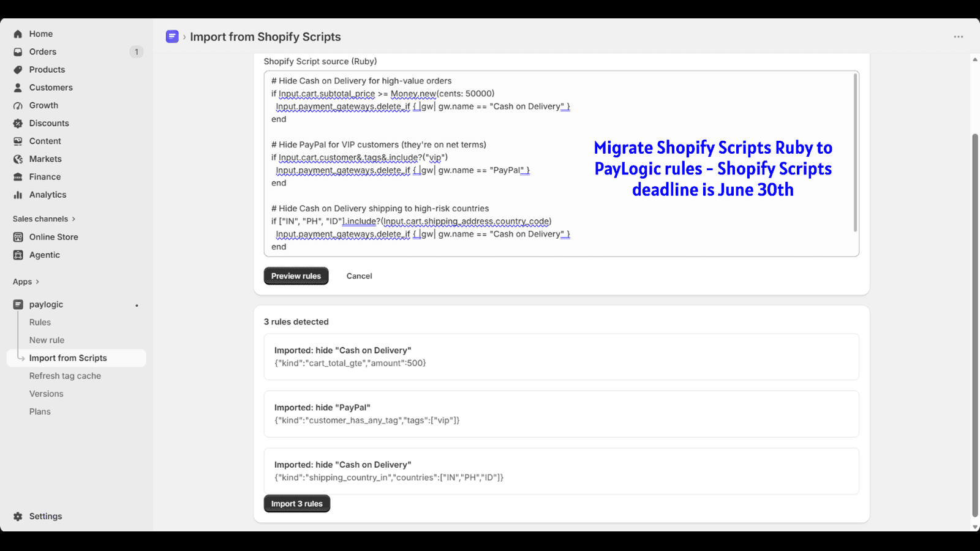Open Versions page under paylogic
The height and width of the screenshot is (551, 980).
[x=46, y=394]
